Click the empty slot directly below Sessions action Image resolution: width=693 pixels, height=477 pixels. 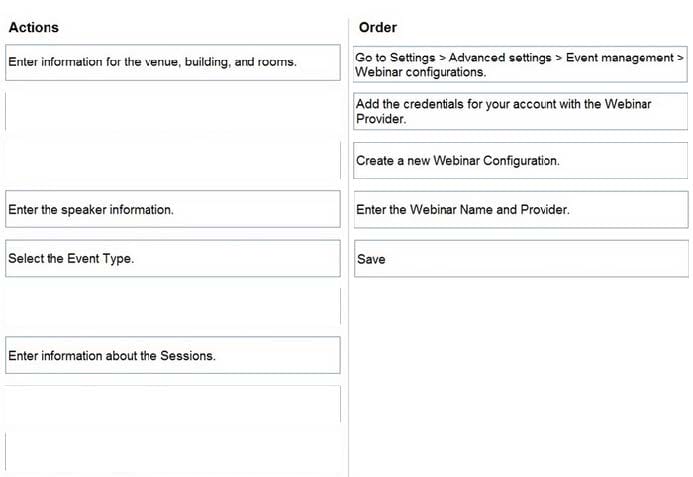(173, 404)
